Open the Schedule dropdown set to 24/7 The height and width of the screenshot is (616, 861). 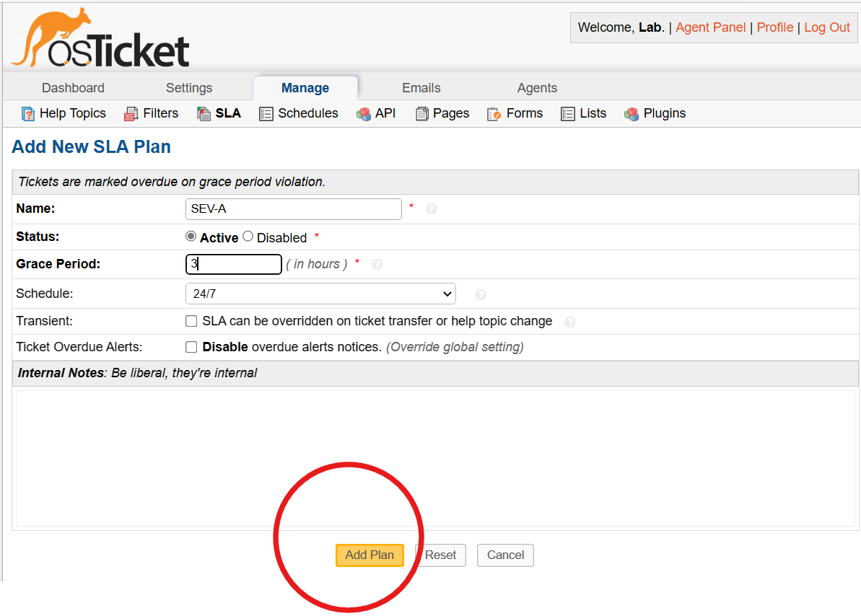(320, 294)
